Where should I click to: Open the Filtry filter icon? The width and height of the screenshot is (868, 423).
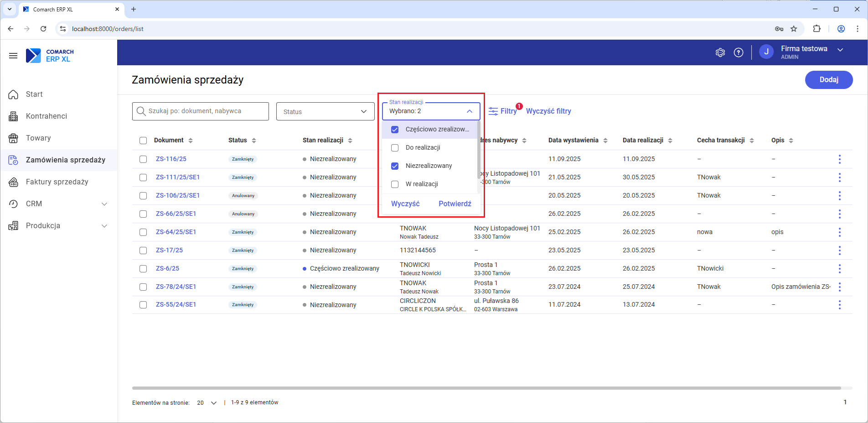tap(493, 111)
